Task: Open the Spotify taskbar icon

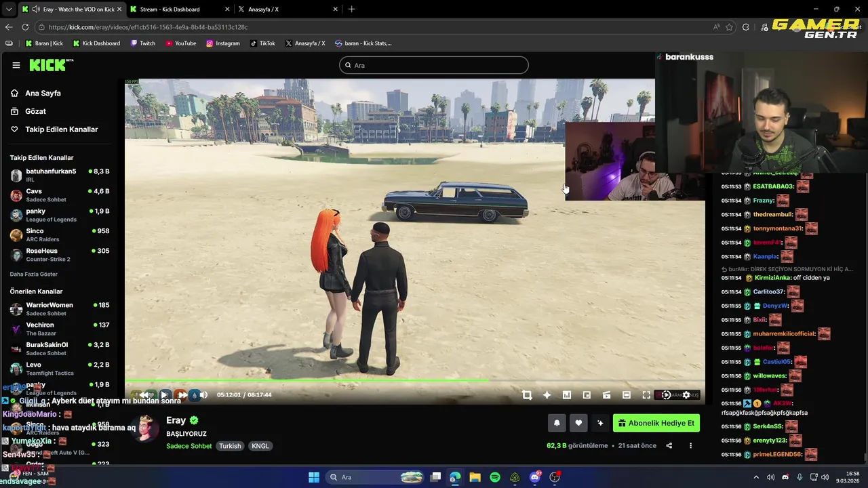Action: pyautogui.click(x=495, y=477)
